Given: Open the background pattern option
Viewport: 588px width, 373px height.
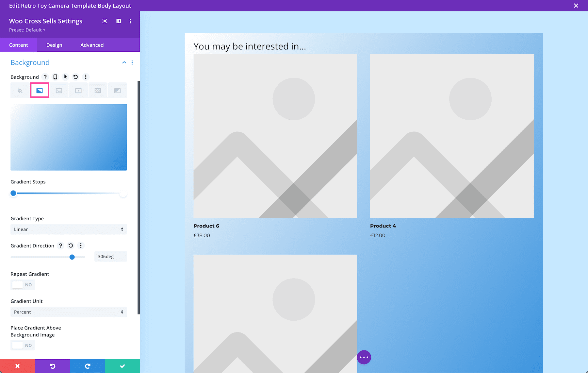Looking at the screenshot, I should click(x=98, y=90).
